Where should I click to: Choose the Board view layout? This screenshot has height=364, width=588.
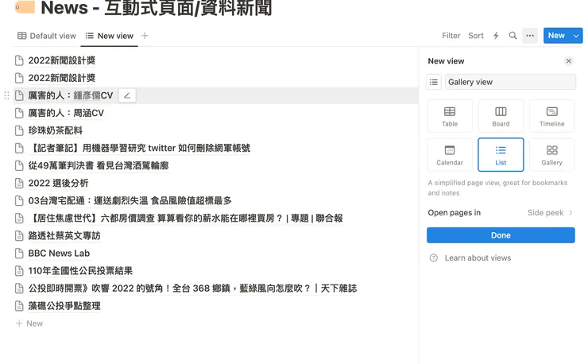pyautogui.click(x=501, y=116)
